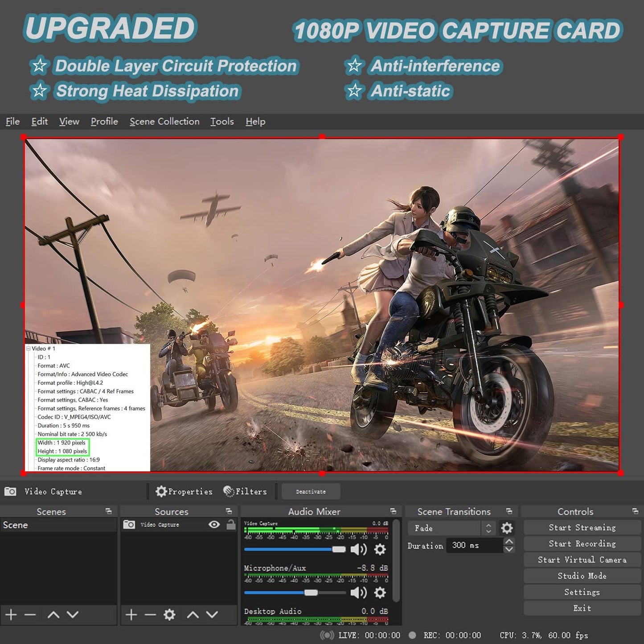Image resolution: width=644 pixels, height=644 pixels.
Task: Open Scene Transitions properties gear
Action: pos(506,528)
